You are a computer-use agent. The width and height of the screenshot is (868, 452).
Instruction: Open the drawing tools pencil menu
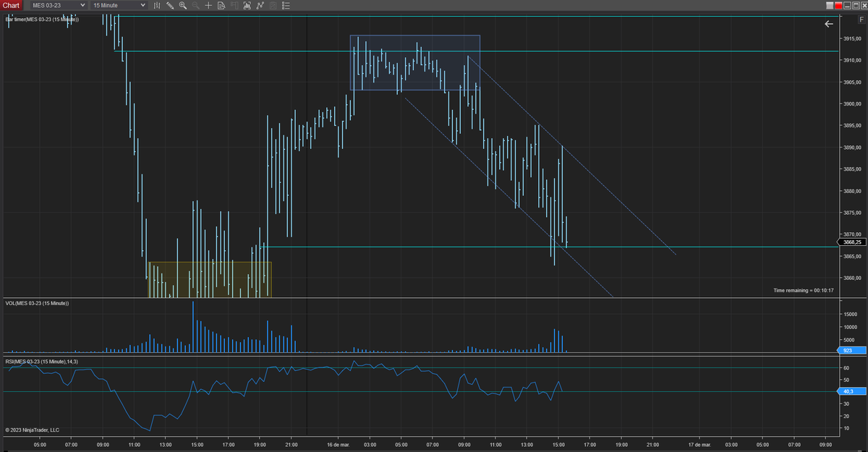[x=170, y=5]
